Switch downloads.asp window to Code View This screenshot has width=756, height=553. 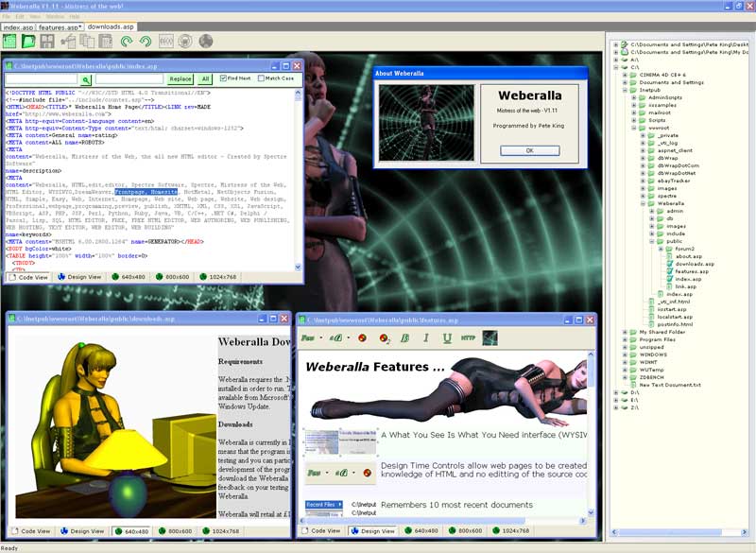(31, 531)
